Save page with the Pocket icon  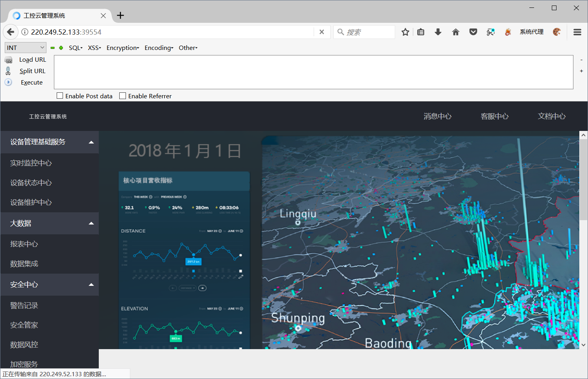(473, 32)
